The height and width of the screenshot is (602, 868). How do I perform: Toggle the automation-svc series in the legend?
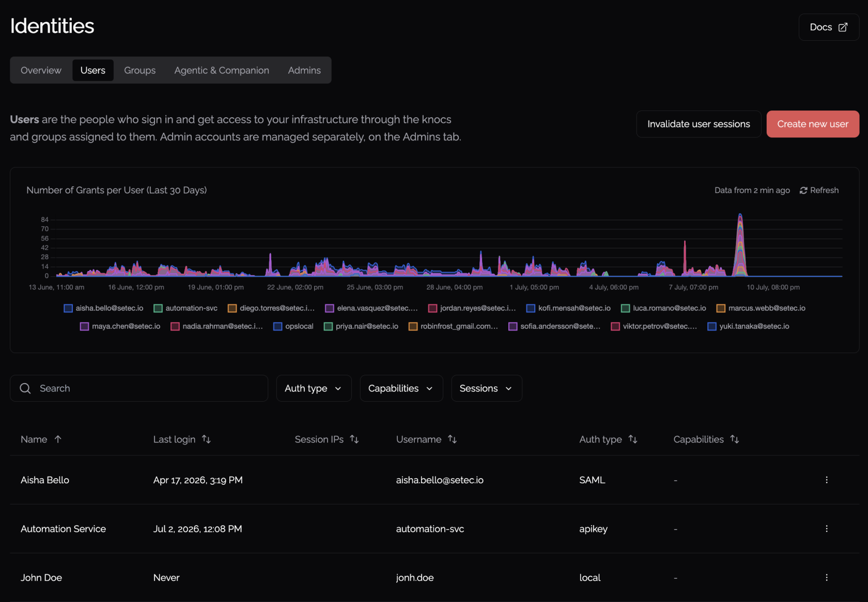click(x=185, y=308)
